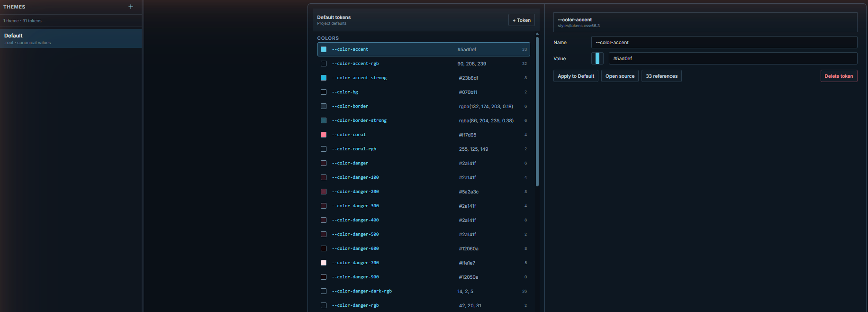Edit the Value input field
This screenshot has height=312, width=868.
[732, 58]
